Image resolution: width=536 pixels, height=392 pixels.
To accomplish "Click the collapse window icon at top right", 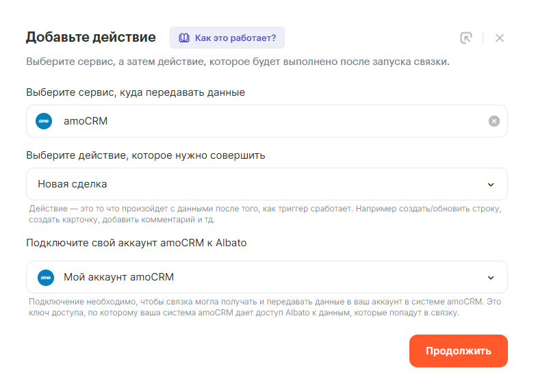I will (x=466, y=38).
